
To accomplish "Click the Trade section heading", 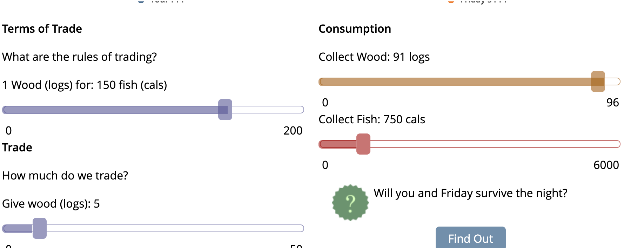I will (17, 148).
